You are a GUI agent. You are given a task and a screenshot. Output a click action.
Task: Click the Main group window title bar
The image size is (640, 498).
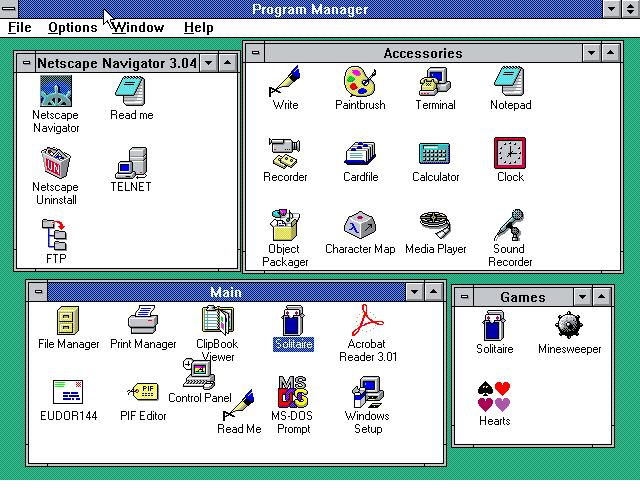[225, 292]
